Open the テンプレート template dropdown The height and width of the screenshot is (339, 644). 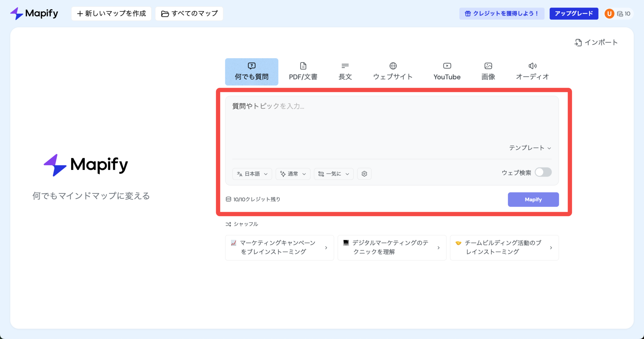[530, 148]
